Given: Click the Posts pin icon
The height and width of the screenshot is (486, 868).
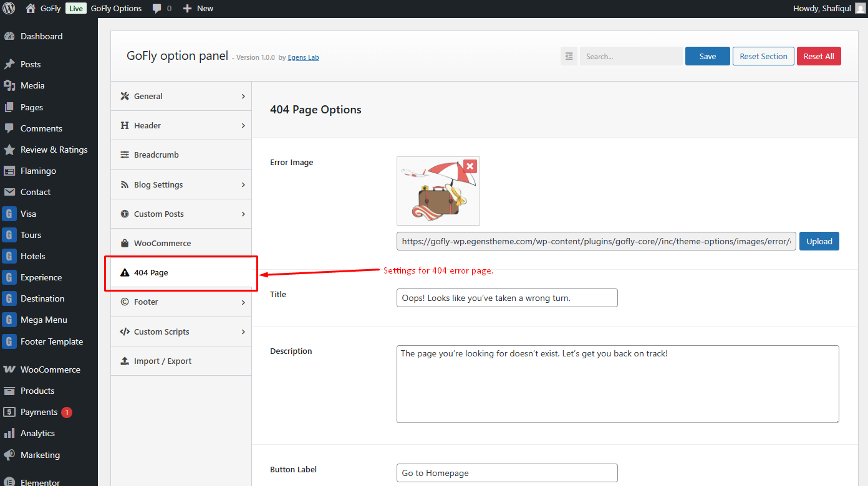Looking at the screenshot, I should [9, 64].
